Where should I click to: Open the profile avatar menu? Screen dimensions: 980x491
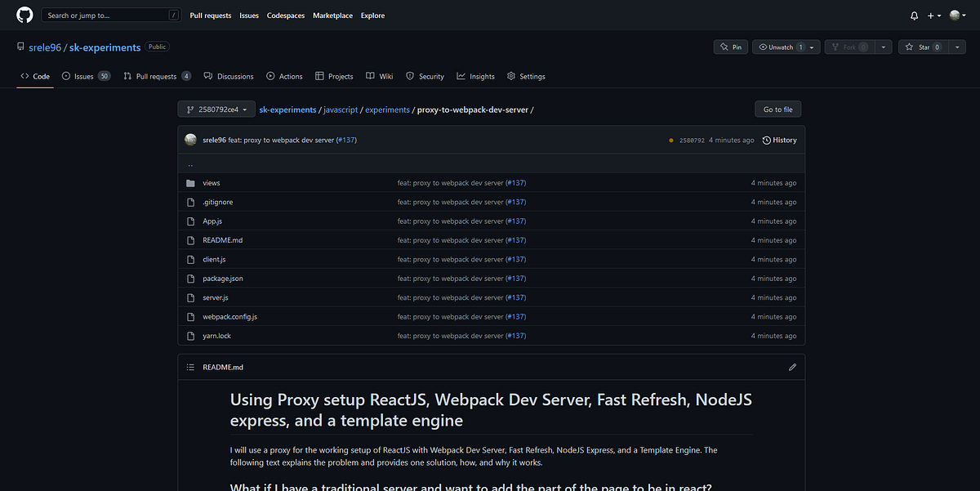(x=957, y=16)
